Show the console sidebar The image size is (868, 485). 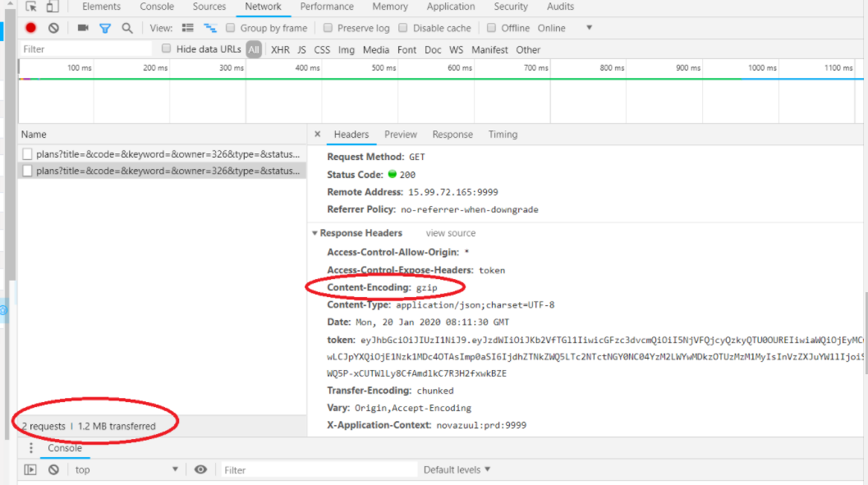[x=30, y=469]
